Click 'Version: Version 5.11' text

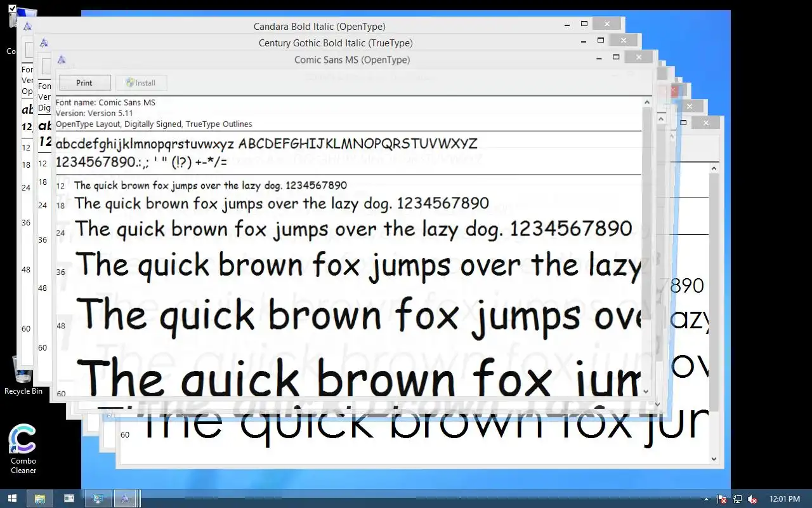point(94,113)
